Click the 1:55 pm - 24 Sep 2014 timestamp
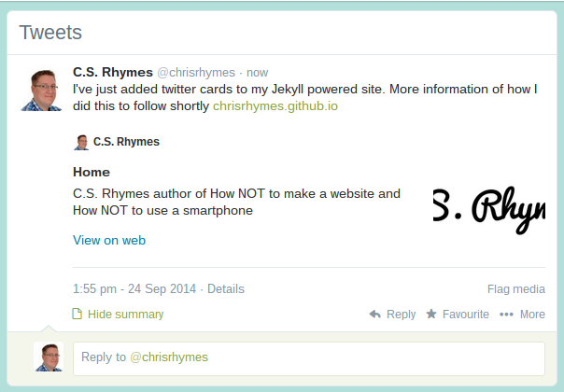The width and height of the screenshot is (564, 392). coord(134,288)
